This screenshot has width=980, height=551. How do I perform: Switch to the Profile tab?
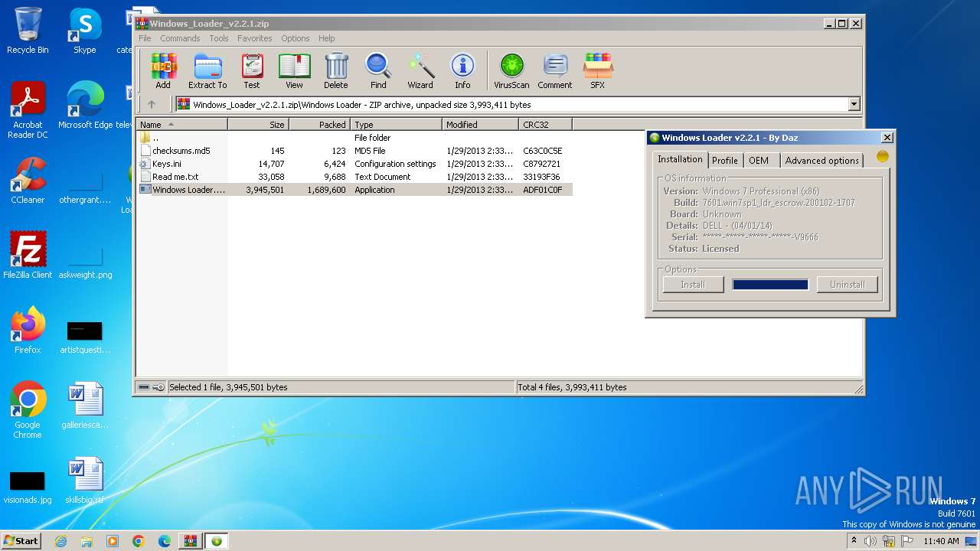click(x=724, y=160)
